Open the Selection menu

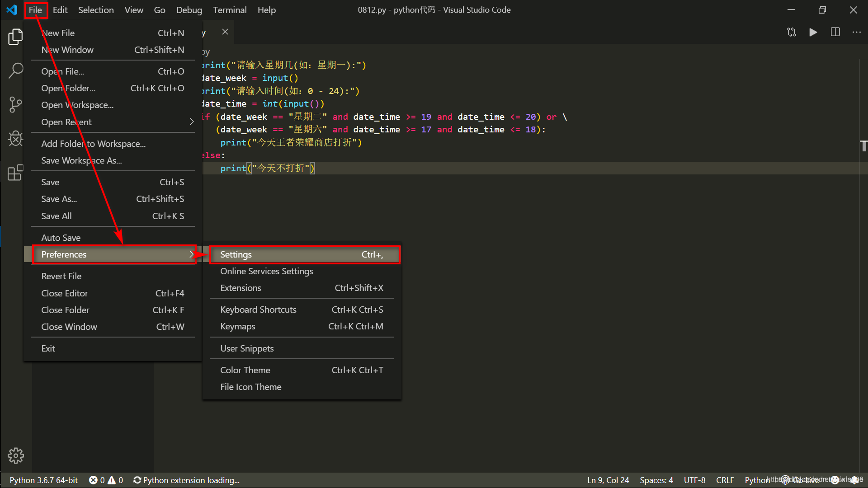tap(96, 9)
